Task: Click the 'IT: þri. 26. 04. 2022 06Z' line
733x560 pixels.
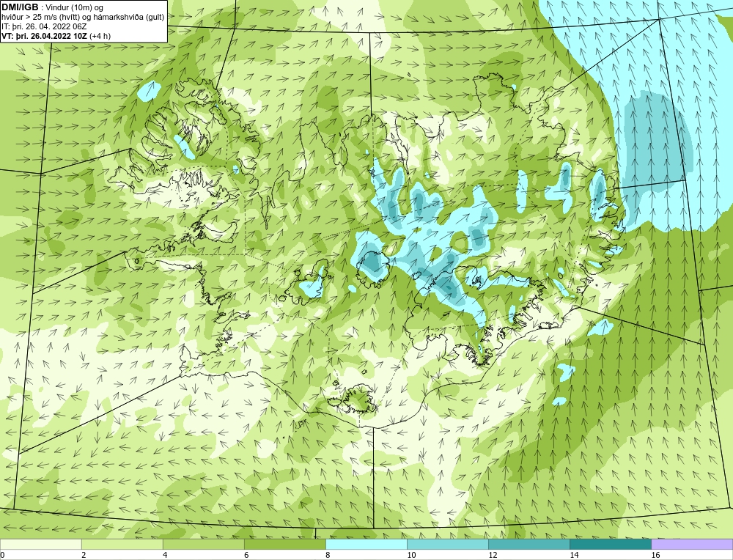Action: point(44,26)
